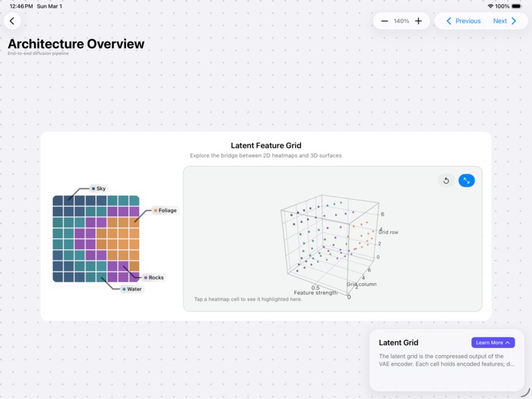Viewport: 532px width, 399px height.
Task: Expand the 3D plot to fullscreen
Action: point(467,180)
